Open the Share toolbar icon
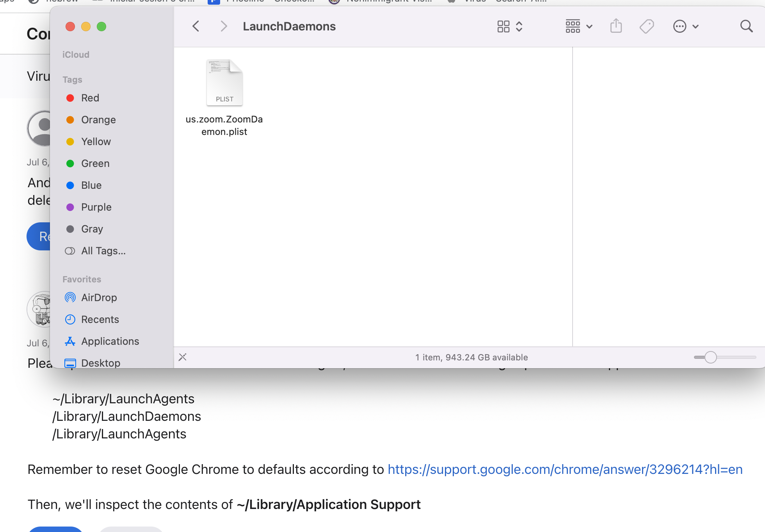 (616, 27)
